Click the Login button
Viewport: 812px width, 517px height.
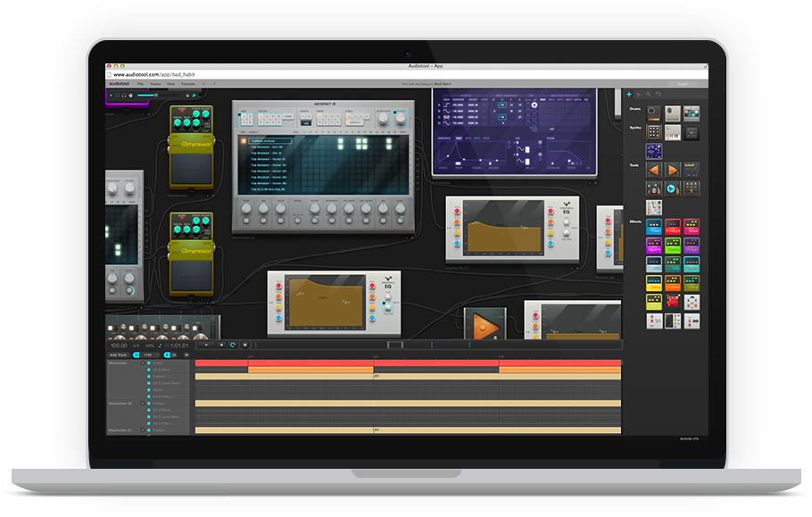point(683,83)
